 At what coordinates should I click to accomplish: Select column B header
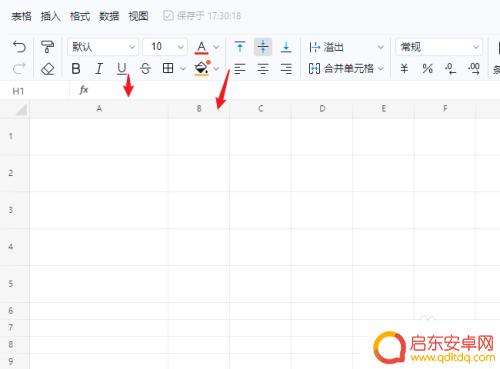pos(199,108)
